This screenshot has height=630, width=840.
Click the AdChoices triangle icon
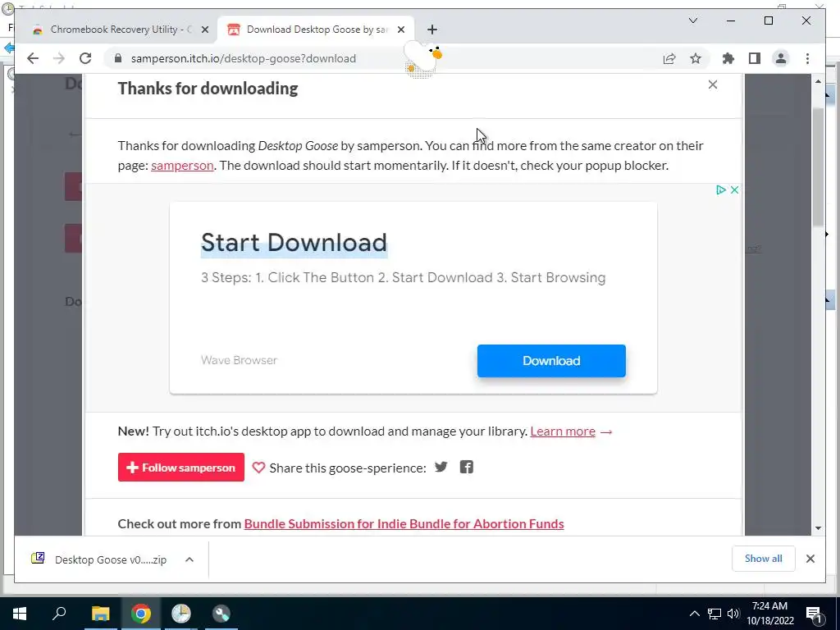click(721, 189)
